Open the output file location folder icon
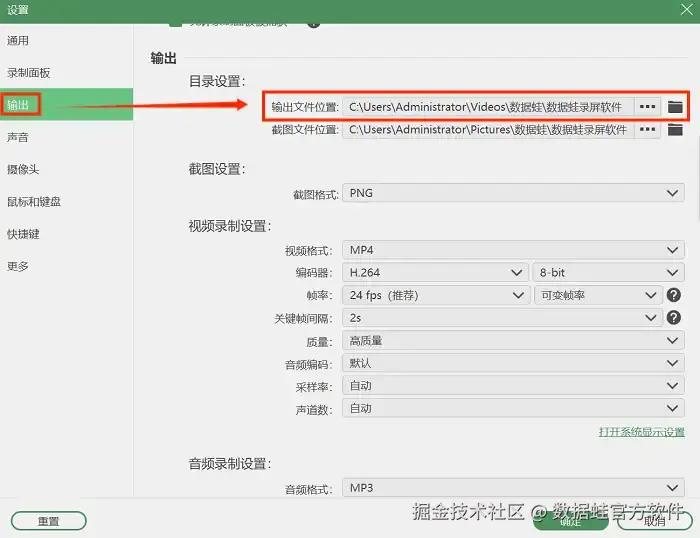700x538 pixels. 675,107
